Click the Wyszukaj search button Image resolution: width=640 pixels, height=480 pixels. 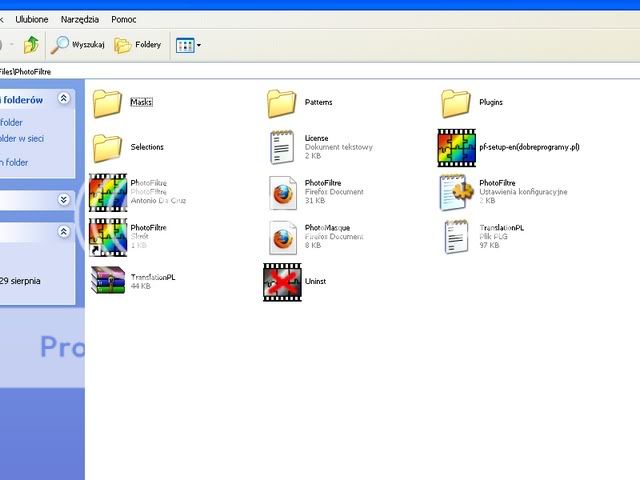tap(78, 45)
